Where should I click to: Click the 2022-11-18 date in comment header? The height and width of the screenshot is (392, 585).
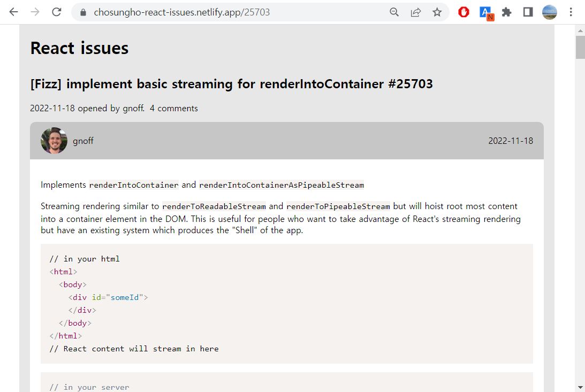pos(511,141)
